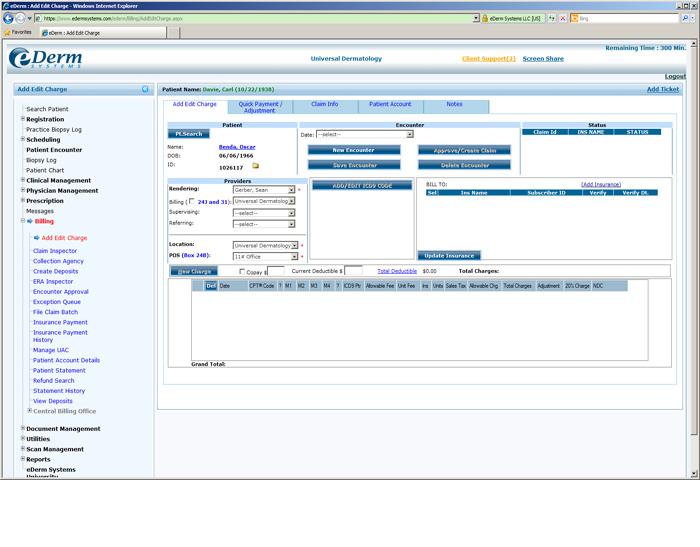The image size is (700, 547).
Task: Expand the Prescription tree node
Action: pos(23,200)
